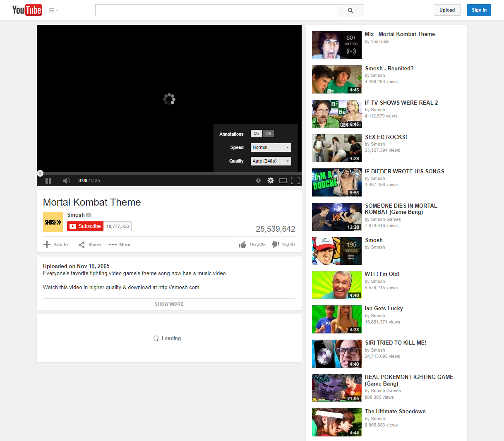Turn annotations Off
The height and width of the screenshot is (441, 504).
tap(269, 134)
